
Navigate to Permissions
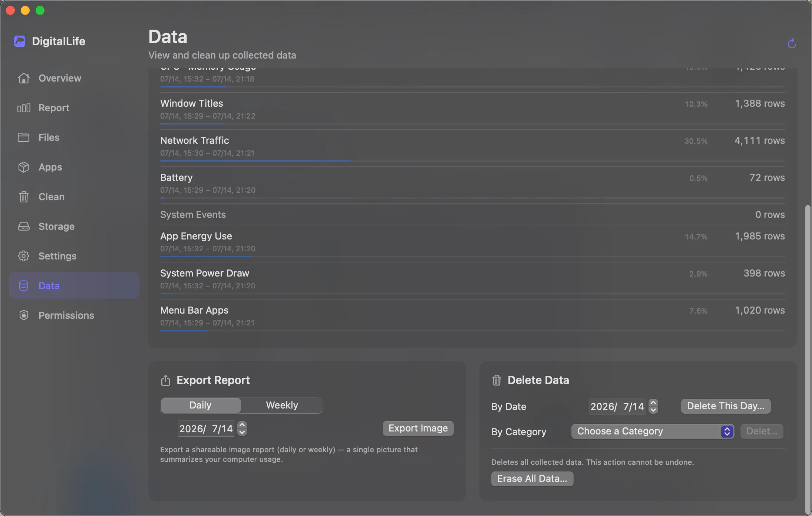click(74, 315)
